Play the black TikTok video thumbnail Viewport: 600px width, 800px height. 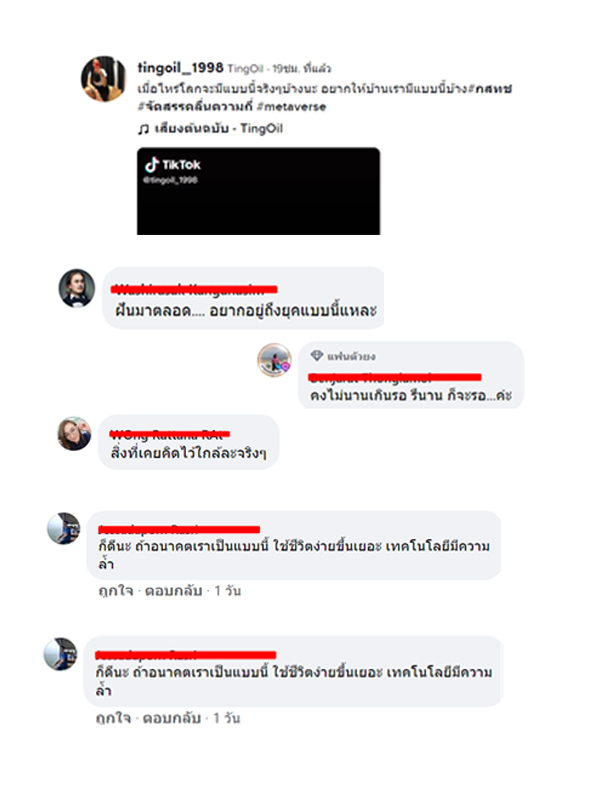point(258,191)
